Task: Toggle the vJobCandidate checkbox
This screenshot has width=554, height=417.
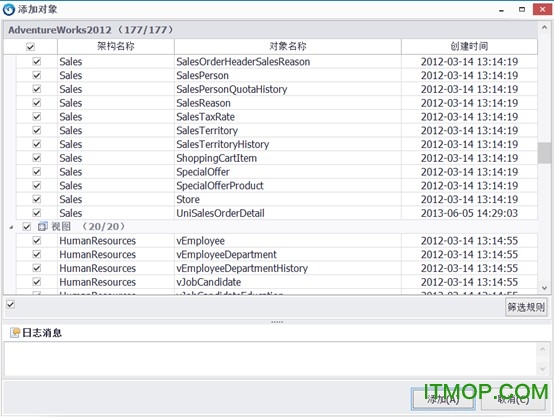Action: pos(37,282)
